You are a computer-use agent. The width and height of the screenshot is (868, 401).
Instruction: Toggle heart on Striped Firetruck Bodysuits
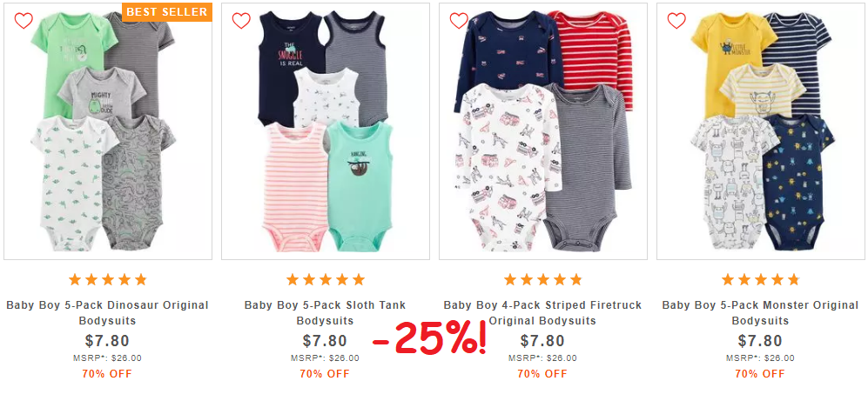coord(458,21)
